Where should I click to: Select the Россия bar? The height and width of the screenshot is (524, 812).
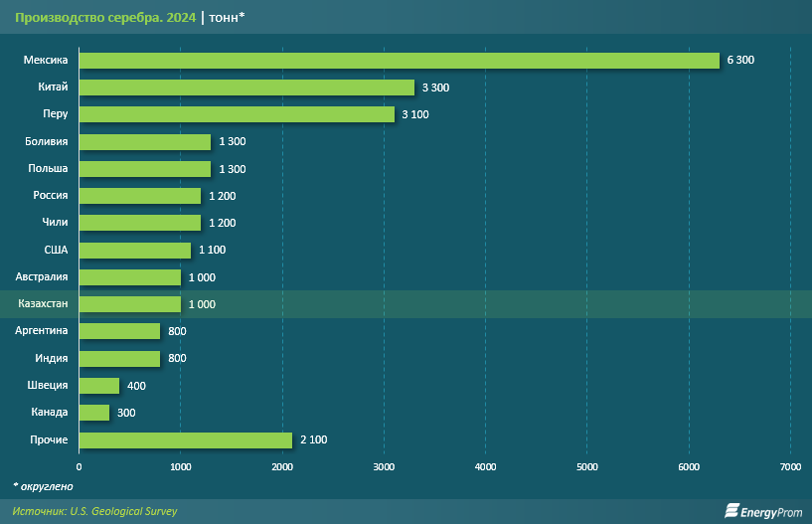[140, 196]
